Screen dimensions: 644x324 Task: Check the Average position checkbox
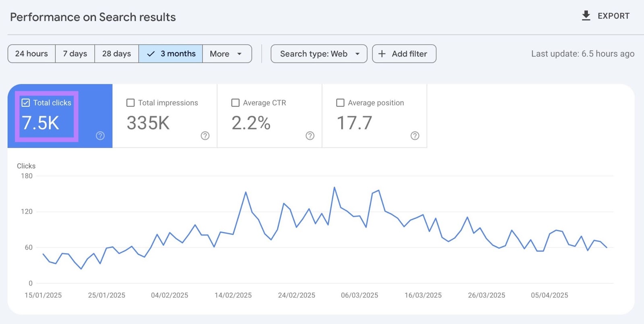(340, 103)
